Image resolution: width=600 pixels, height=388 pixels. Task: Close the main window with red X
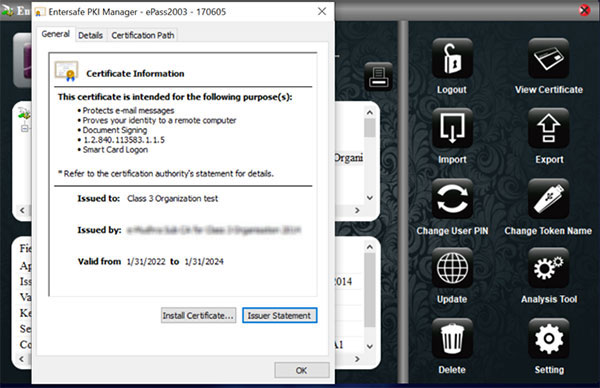click(584, 10)
